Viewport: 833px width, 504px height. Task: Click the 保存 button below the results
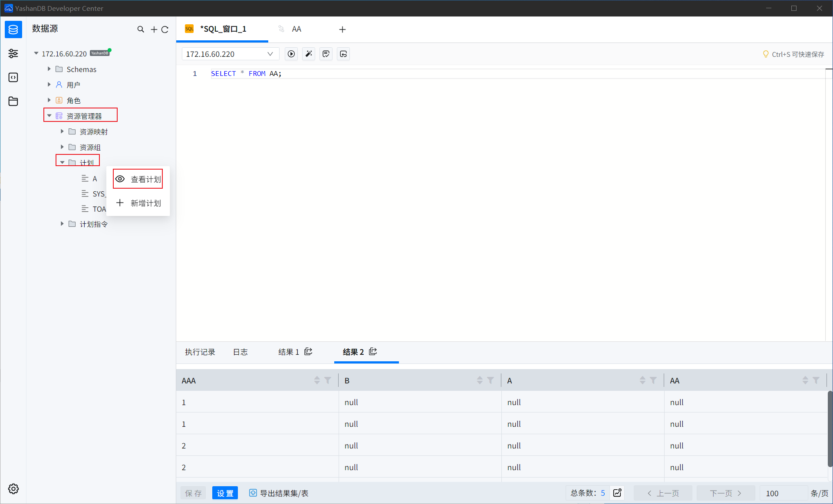pos(193,493)
